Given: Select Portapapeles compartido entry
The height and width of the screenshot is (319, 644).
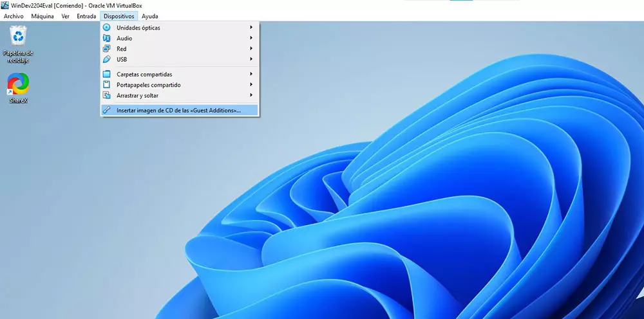Looking at the screenshot, I should coord(180,85).
